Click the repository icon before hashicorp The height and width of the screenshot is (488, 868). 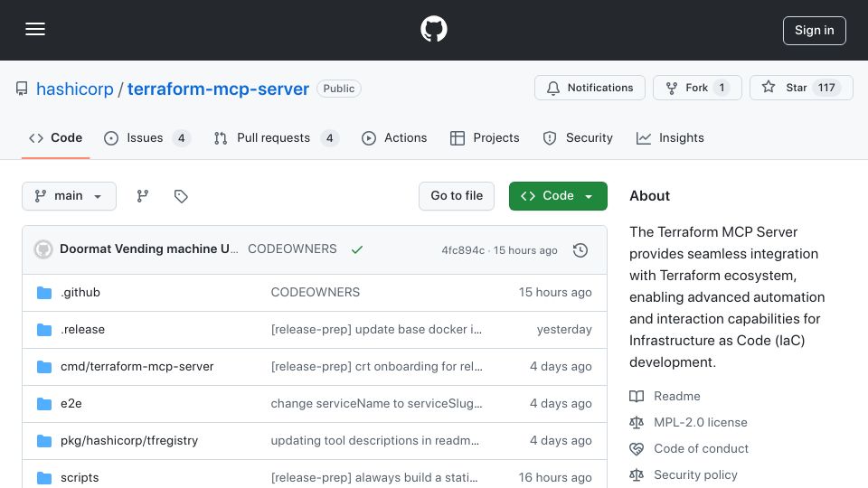click(x=22, y=89)
